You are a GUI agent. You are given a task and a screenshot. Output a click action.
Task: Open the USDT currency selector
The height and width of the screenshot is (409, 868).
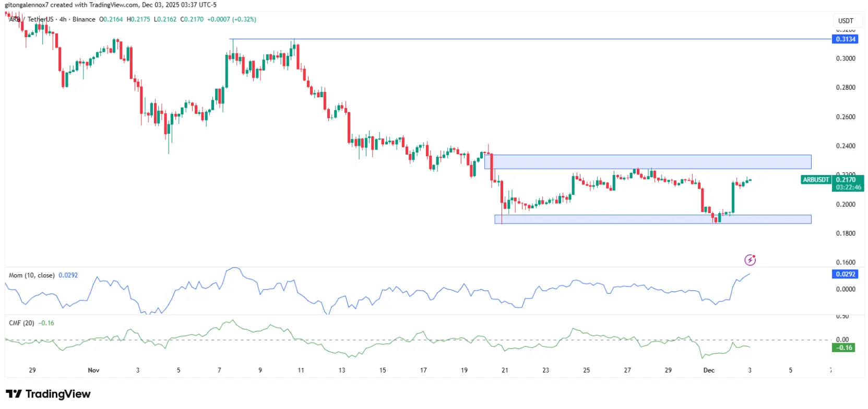pos(846,21)
